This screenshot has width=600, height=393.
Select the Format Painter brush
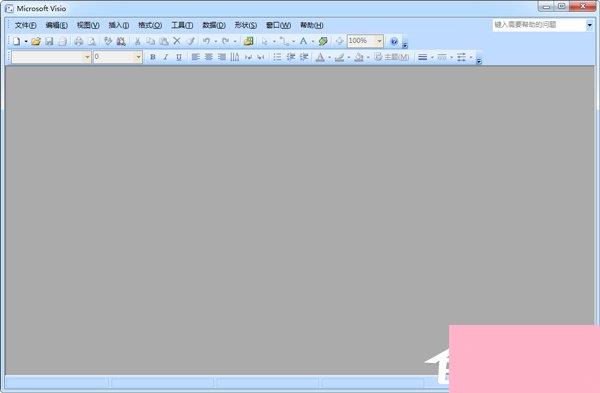(x=191, y=41)
